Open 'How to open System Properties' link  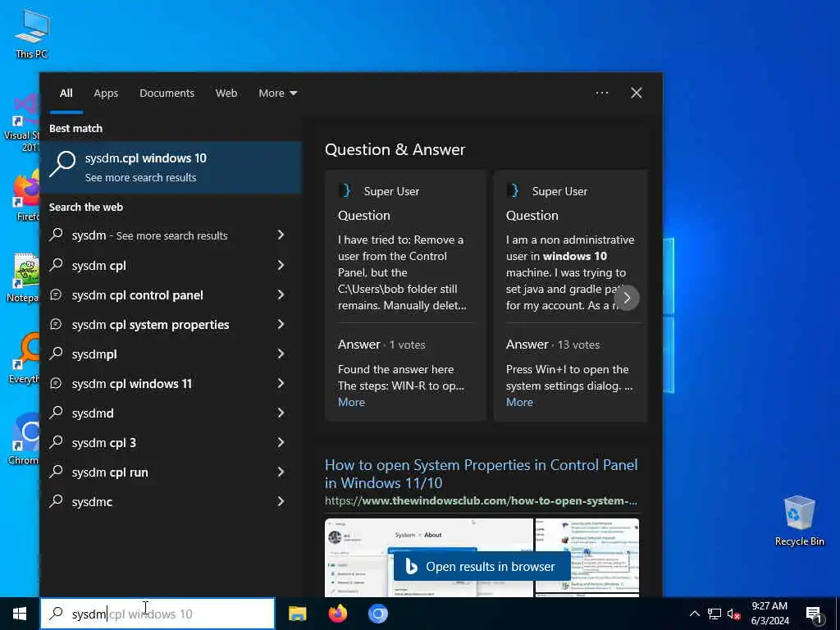pos(481,473)
